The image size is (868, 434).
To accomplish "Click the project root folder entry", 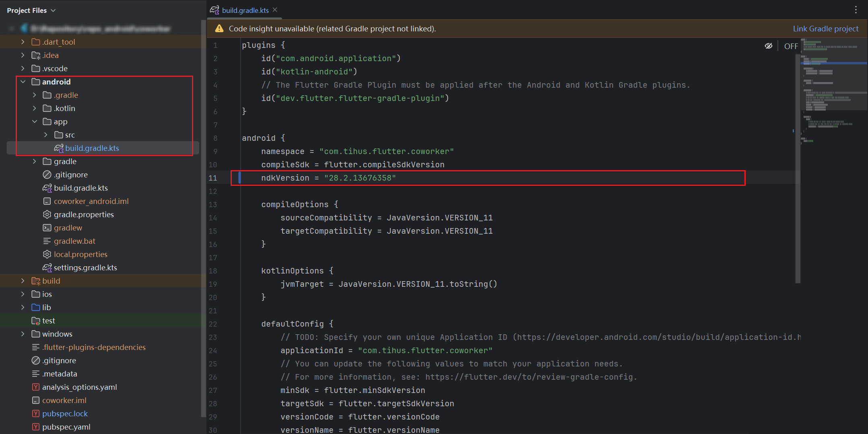I will (x=101, y=29).
